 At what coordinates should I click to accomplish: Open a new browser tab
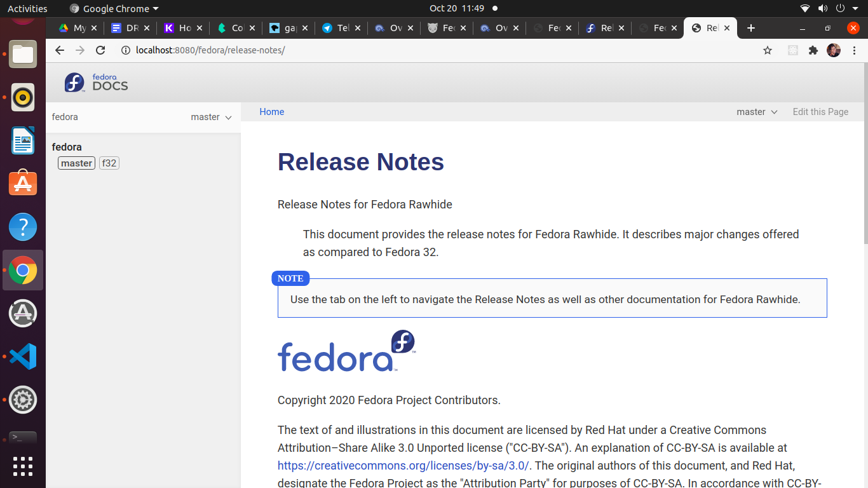coord(751,28)
